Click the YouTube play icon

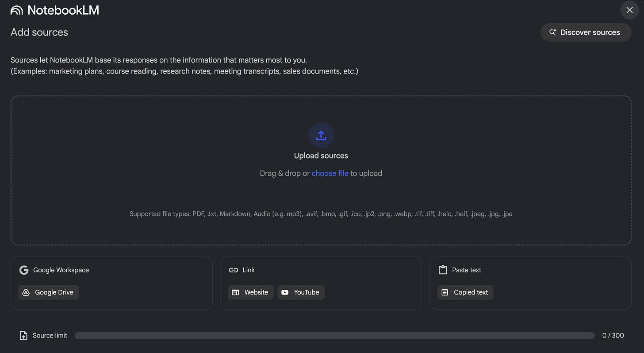pos(285,292)
